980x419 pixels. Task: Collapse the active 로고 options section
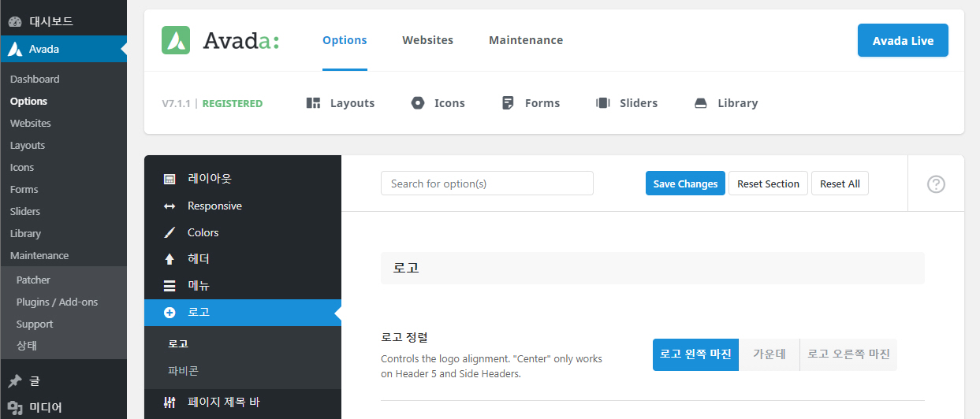243,313
